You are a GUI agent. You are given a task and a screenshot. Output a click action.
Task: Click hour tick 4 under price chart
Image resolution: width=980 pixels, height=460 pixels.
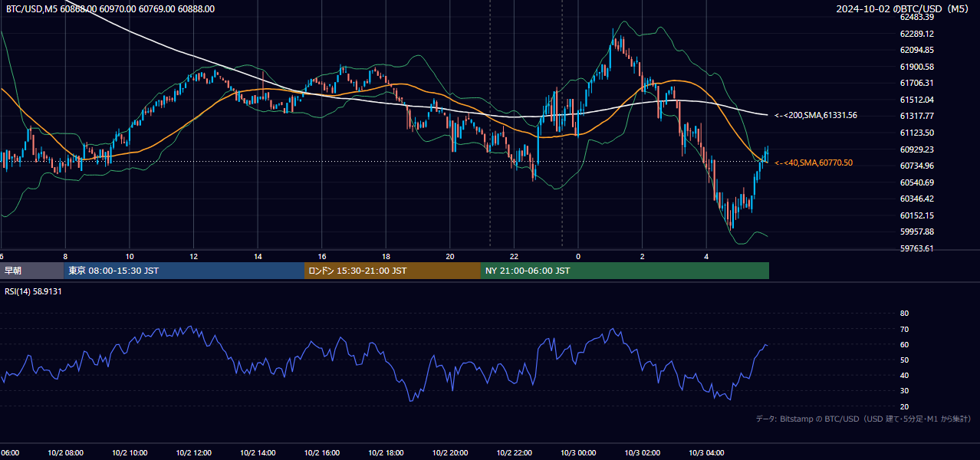(x=707, y=256)
